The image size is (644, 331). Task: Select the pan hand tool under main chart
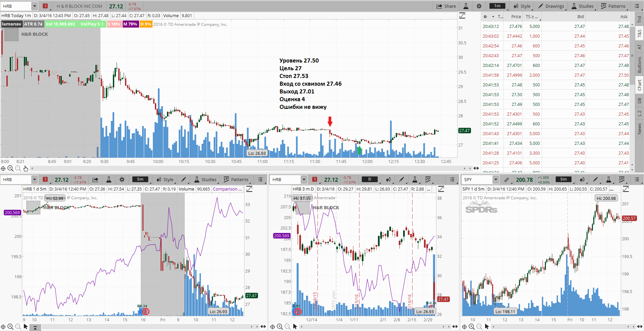tap(26, 168)
